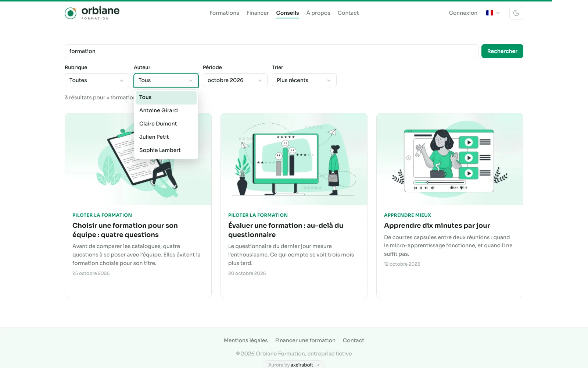Open the Trier dropdown showing Plus récents
The height and width of the screenshot is (368, 588).
304,80
